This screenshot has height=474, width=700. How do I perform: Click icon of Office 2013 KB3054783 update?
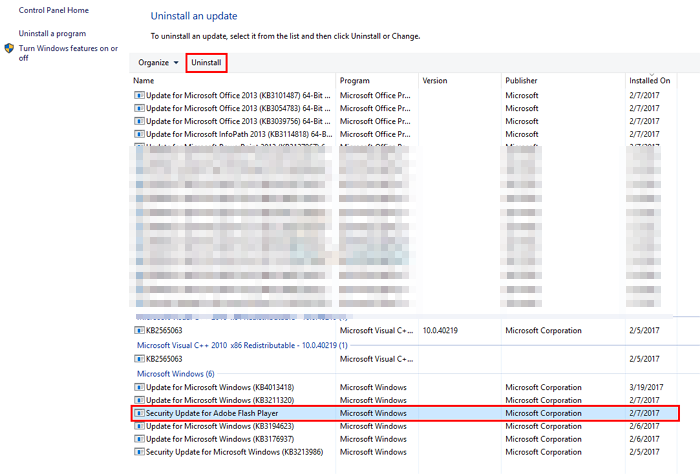click(x=139, y=108)
